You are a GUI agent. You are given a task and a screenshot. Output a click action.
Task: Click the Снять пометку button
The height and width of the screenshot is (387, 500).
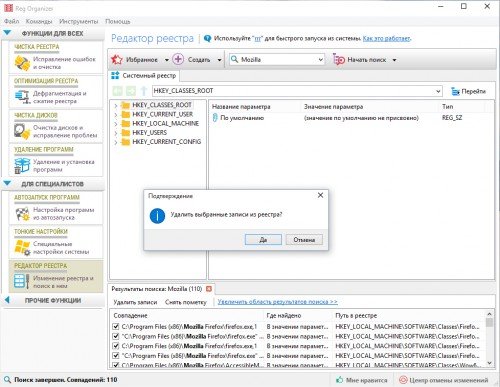186,302
